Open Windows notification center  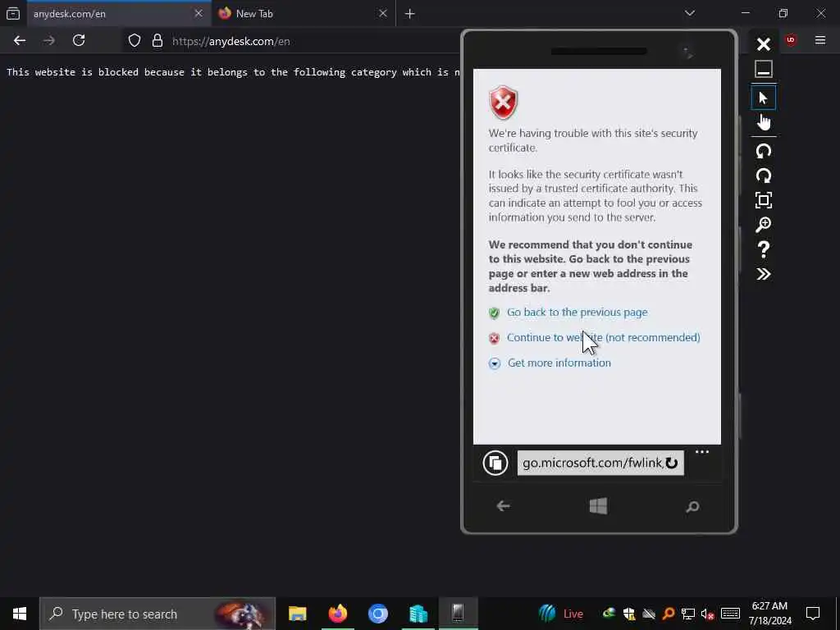tap(813, 614)
